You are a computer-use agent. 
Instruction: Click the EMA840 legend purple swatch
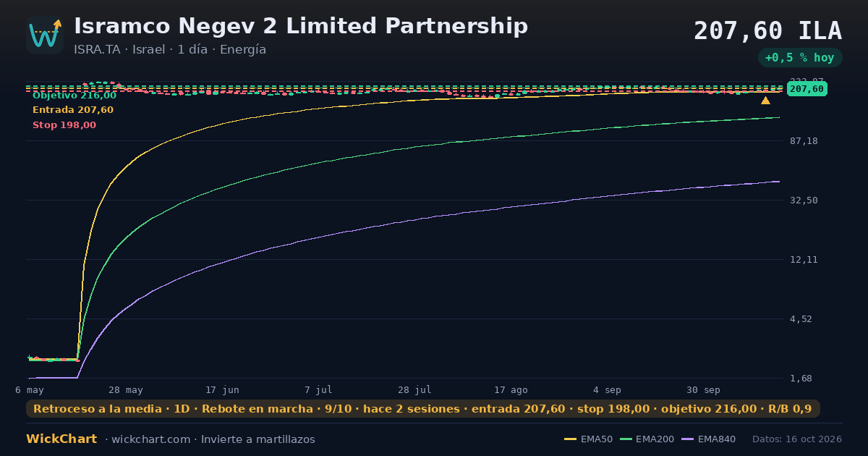pos(687,439)
